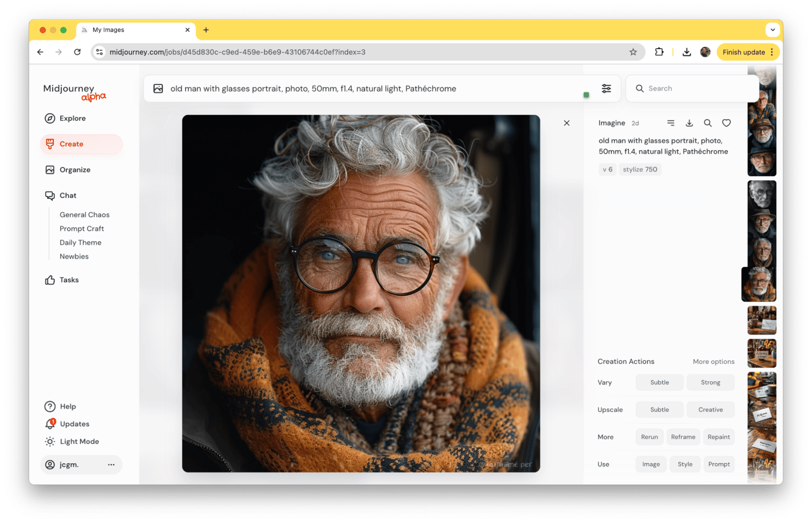The width and height of the screenshot is (812, 523).
Task: Open the browser downloads icon
Action: (687, 52)
